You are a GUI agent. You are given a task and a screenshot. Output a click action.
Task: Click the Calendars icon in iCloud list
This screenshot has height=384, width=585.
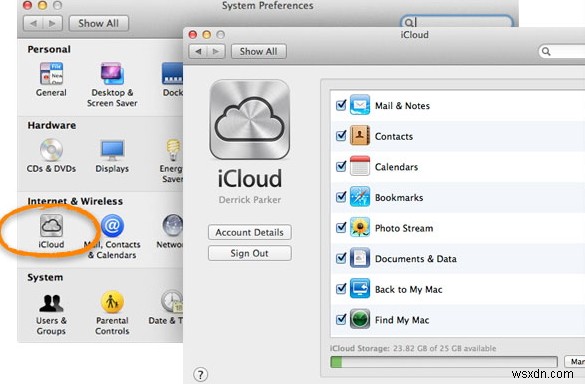360,166
